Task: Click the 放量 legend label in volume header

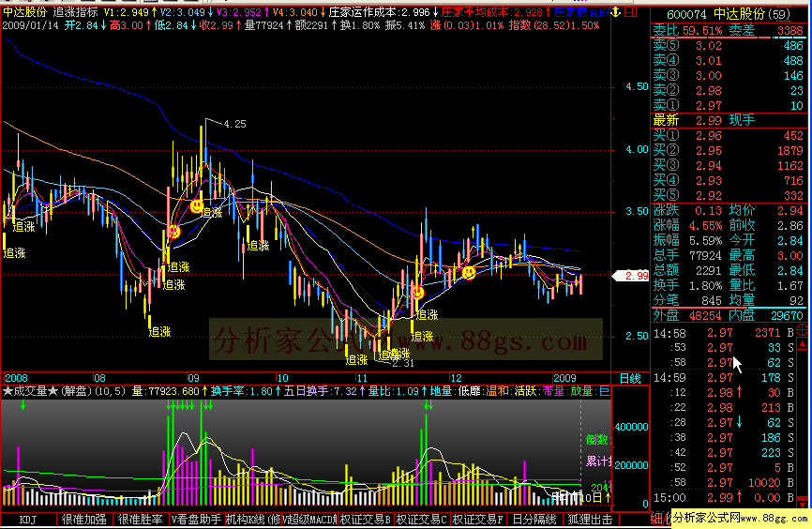Action: coord(581,391)
